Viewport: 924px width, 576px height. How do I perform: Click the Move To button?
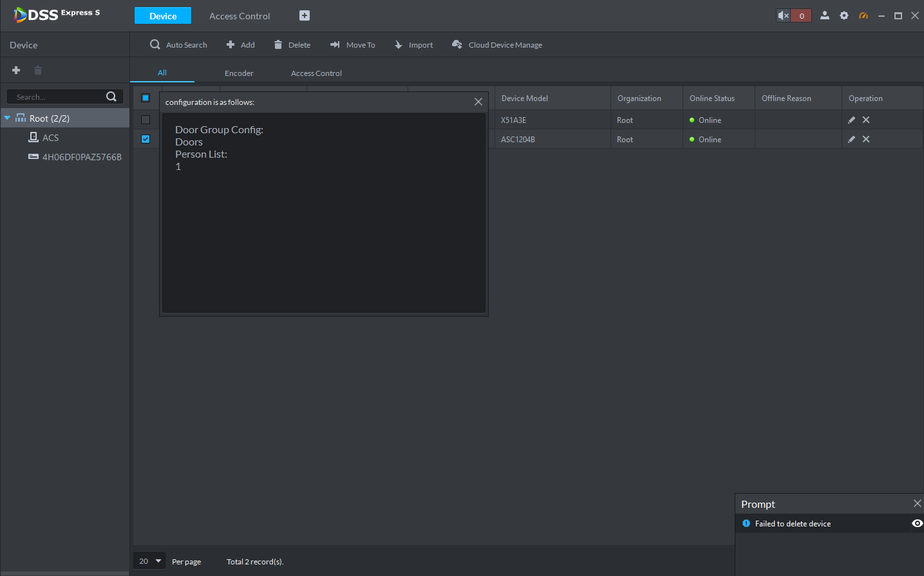tap(352, 44)
